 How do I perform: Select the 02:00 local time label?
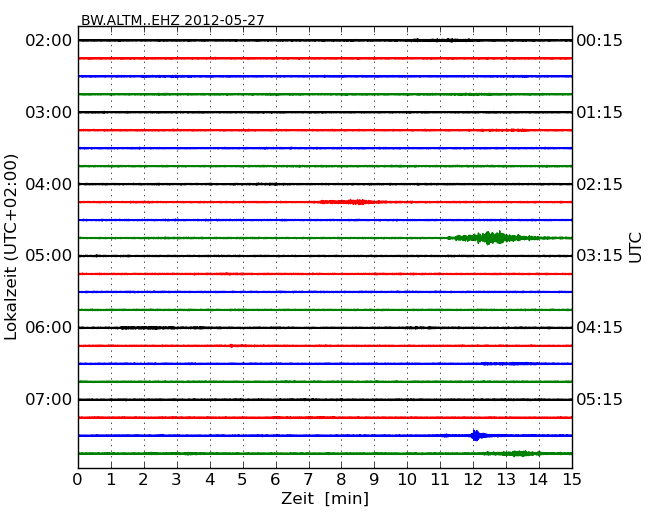point(49,41)
